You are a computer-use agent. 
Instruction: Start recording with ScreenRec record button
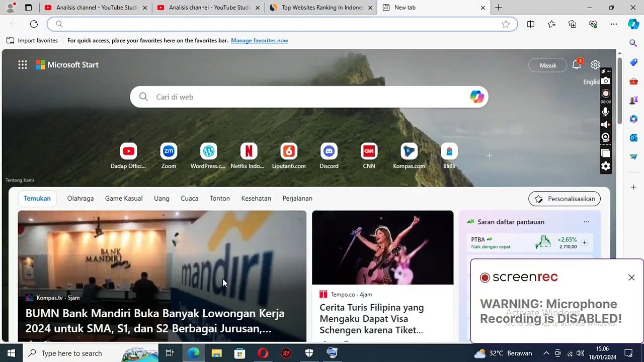[x=606, y=94]
